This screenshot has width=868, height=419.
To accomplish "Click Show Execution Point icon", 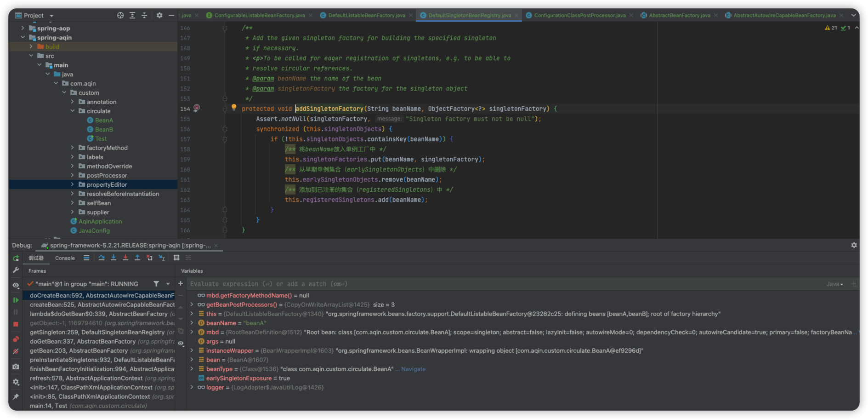I will pyautogui.click(x=86, y=258).
